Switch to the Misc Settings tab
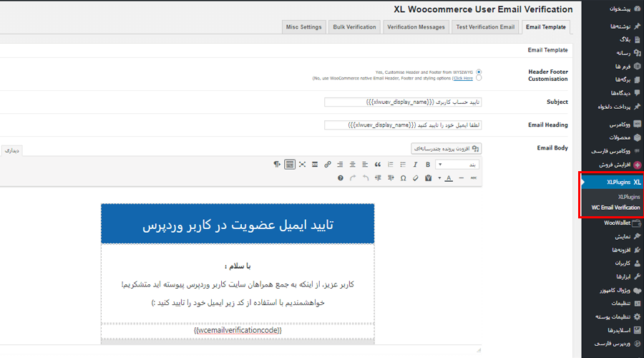 [x=304, y=26]
